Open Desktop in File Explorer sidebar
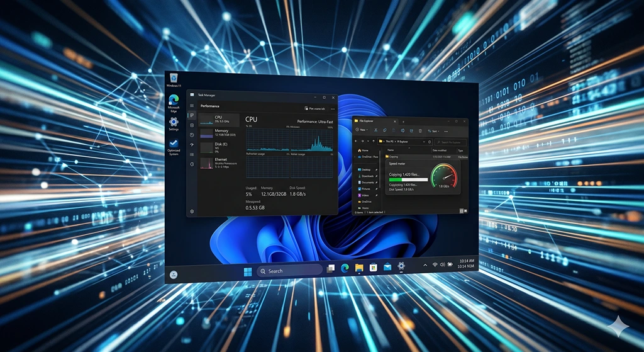The image size is (644, 352). coord(364,169)
